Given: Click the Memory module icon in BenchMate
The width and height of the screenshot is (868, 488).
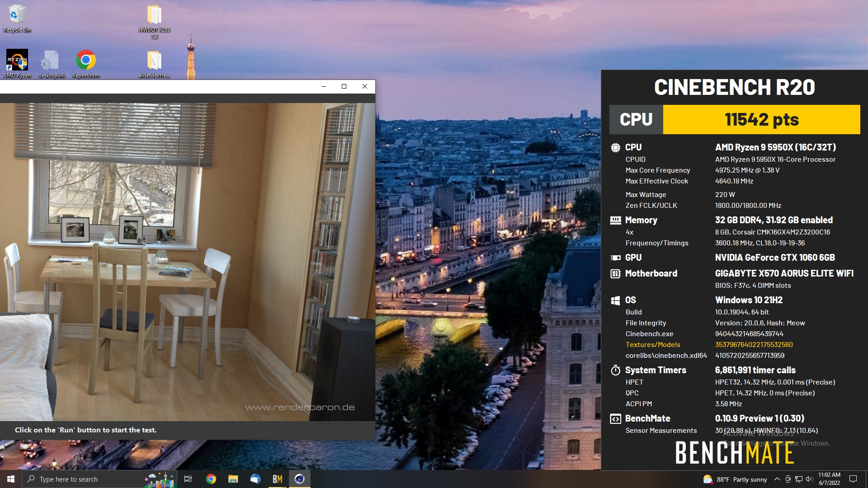Looking at the screenshot, I should click(x=615, y=220).
